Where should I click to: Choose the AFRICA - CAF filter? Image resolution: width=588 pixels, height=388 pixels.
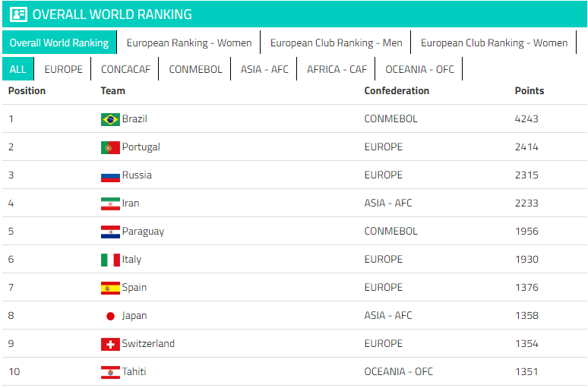click(337, 69)
